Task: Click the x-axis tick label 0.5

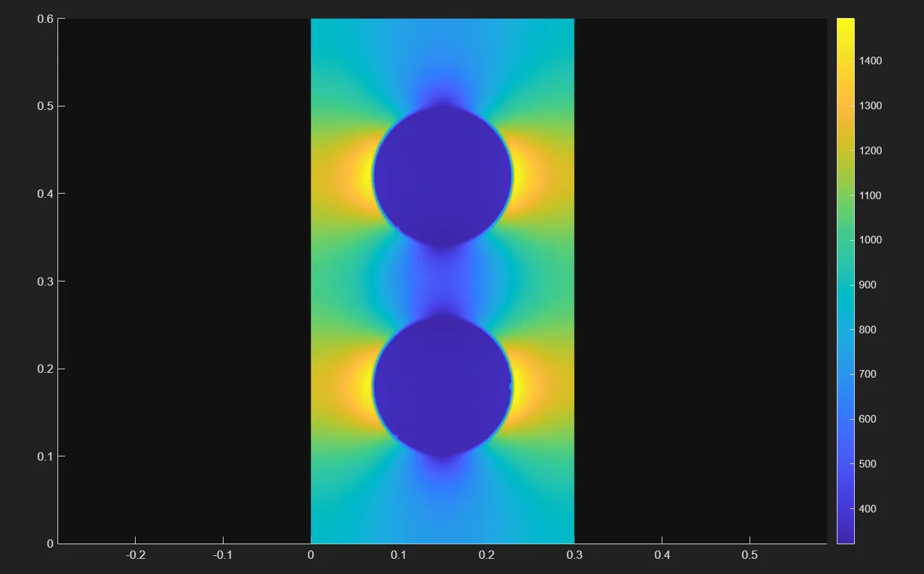Action: [x=750, y=555]
